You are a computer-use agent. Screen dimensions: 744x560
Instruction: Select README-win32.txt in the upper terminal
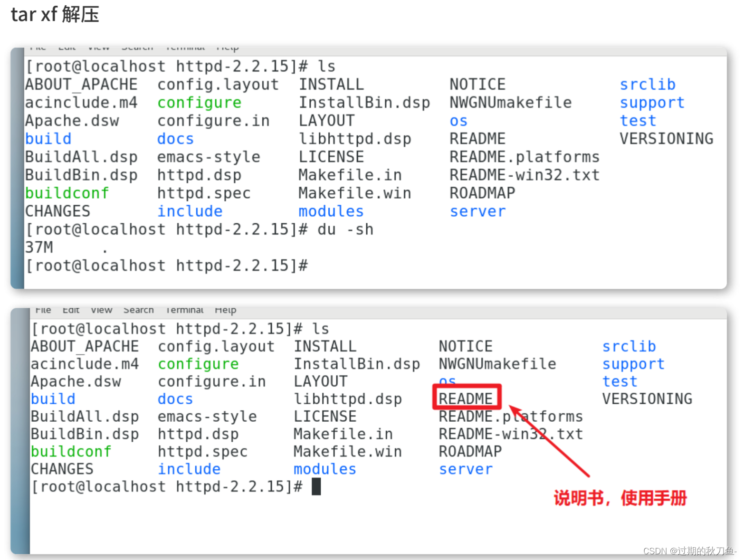[525, 175]
